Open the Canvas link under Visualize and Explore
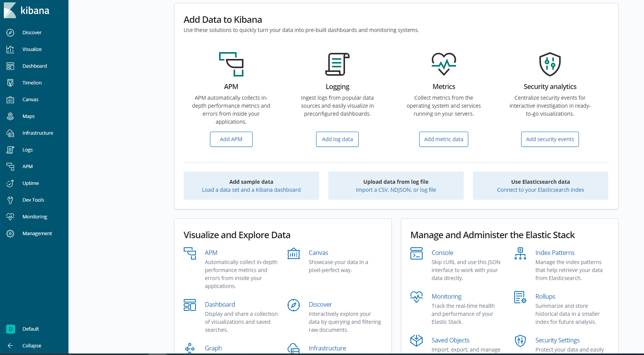Screen dimensions: 644x355 pos(318,253)
